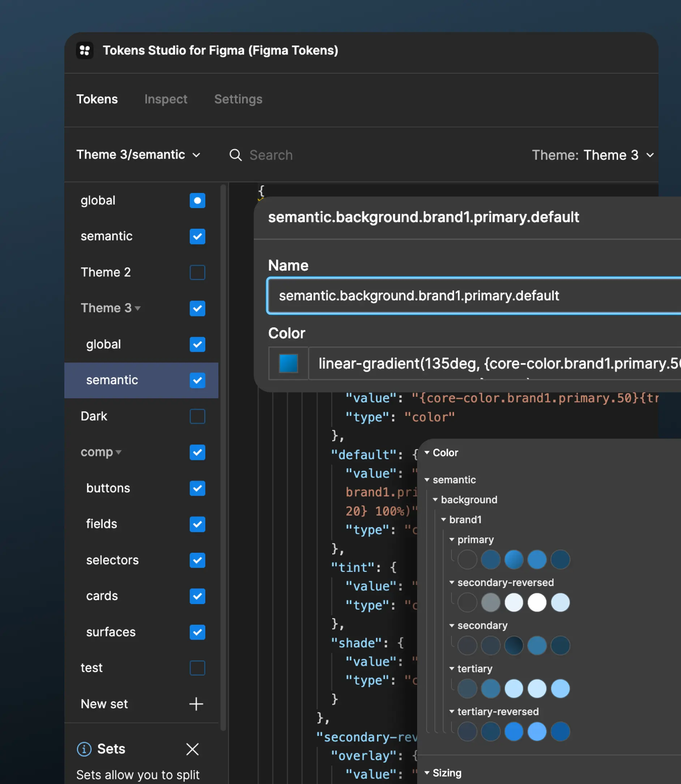Collapse the Theme 3 folder in sidebar

tap(138, 308)
